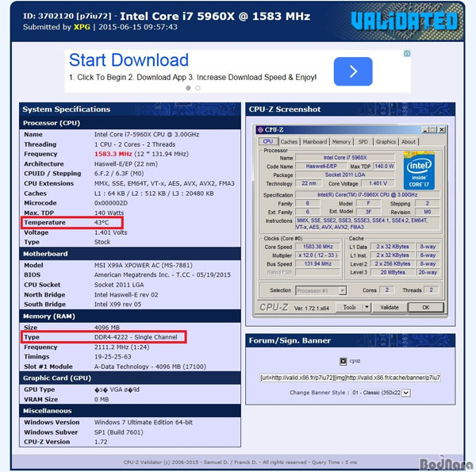Click the Tools button in CPU-Z
Screen dimensions: 476x472
pos(349,307)
